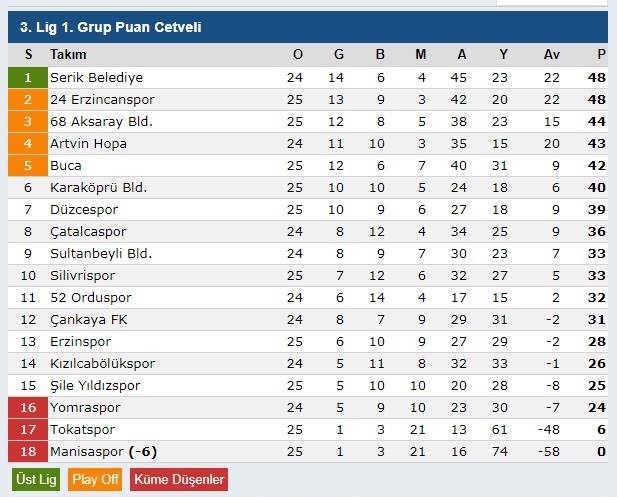Select the 24 Erzincanspor team name
Screen dimensions: 617x497
pyautogui.click(x=102, y=100)
